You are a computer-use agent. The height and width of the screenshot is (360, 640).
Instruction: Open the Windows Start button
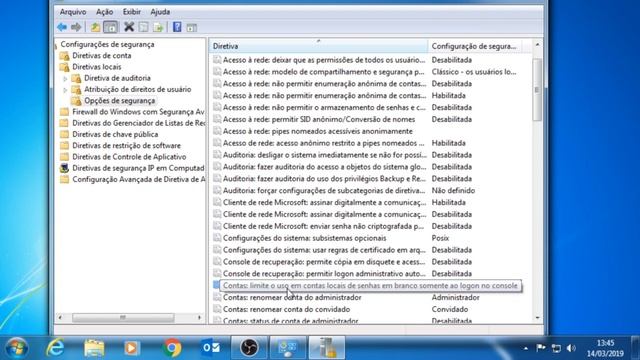pyautogui.click(x=17, y=348)
